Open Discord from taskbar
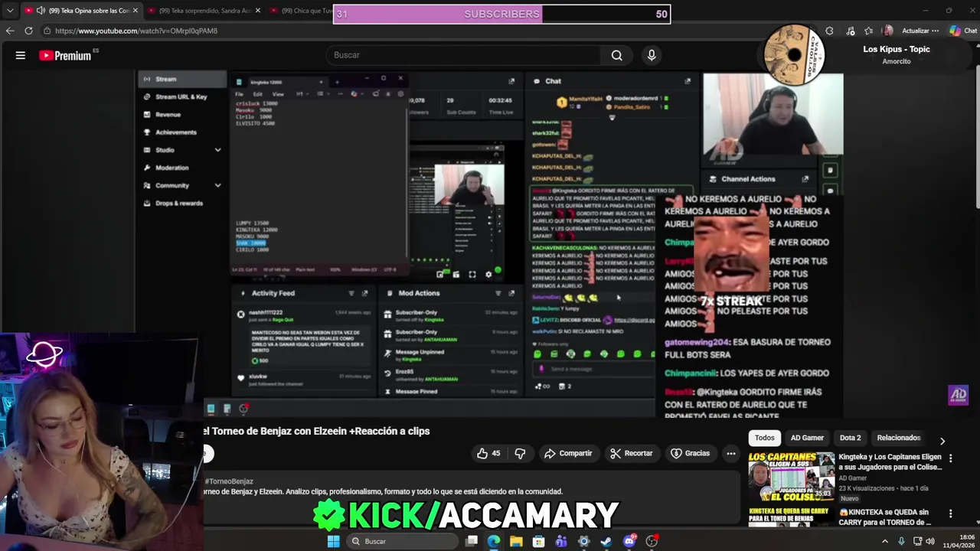Viewport: 980px width, 551px height. [x=629, y=541]
